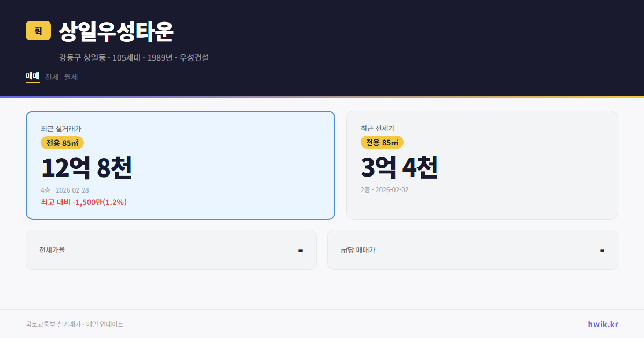This screenshot has height=338, width=644.
Task: Click the 상일우성타운 title
Action: pos(117,32)
